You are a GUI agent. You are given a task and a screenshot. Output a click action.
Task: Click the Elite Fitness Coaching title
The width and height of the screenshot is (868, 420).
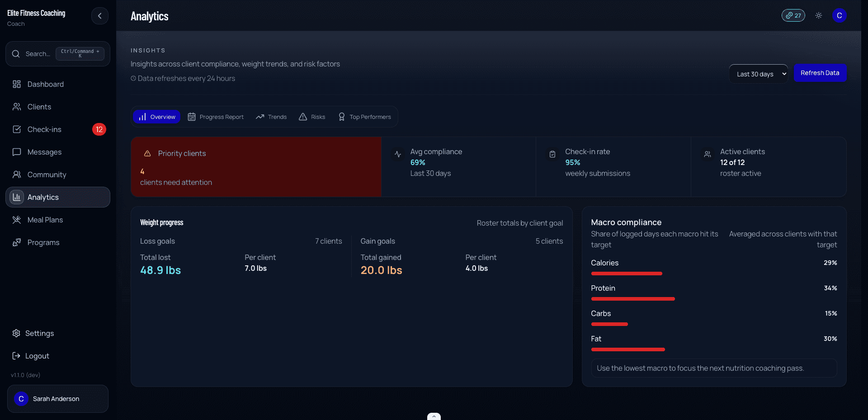(x=36, y=13)
